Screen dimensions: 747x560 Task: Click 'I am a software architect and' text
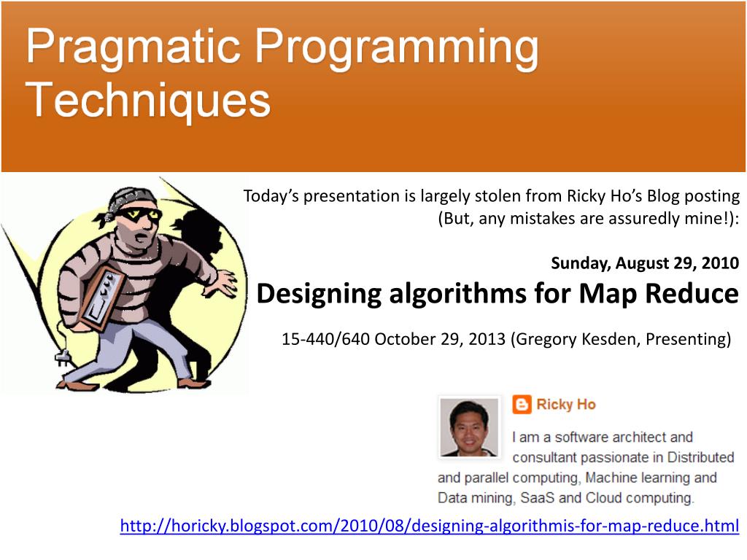[x=603, y=437]
